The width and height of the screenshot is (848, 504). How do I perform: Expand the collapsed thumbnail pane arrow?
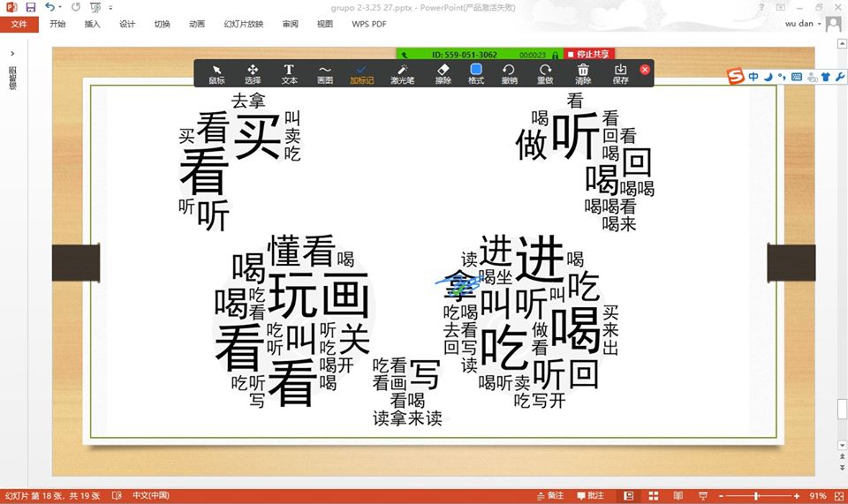pos(12,54)
